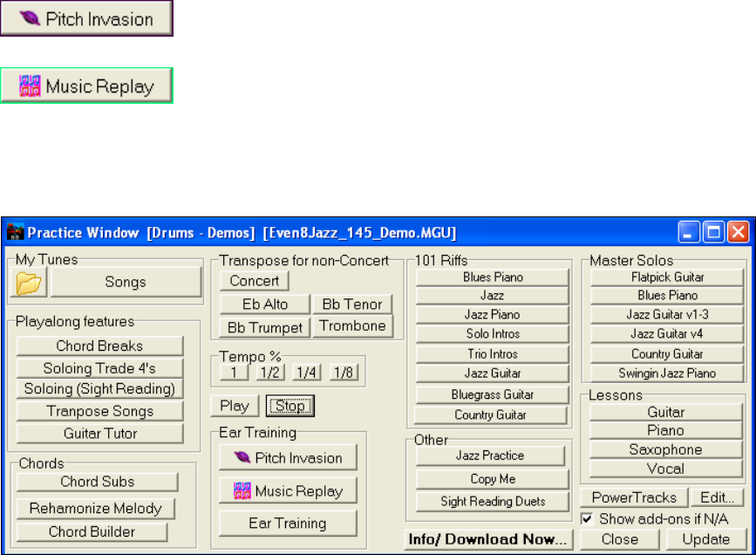Click the Stop button

pyautogui.click(x=290, y=406)
